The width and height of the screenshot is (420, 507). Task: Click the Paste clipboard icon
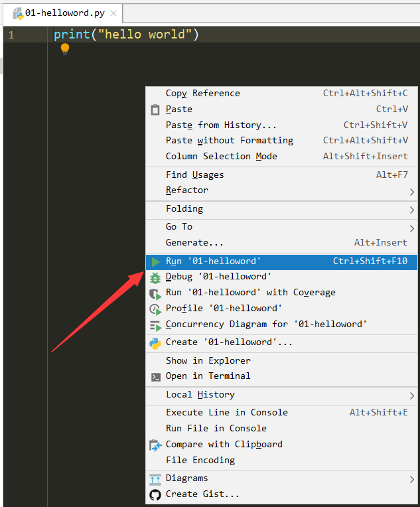[155, 109]
